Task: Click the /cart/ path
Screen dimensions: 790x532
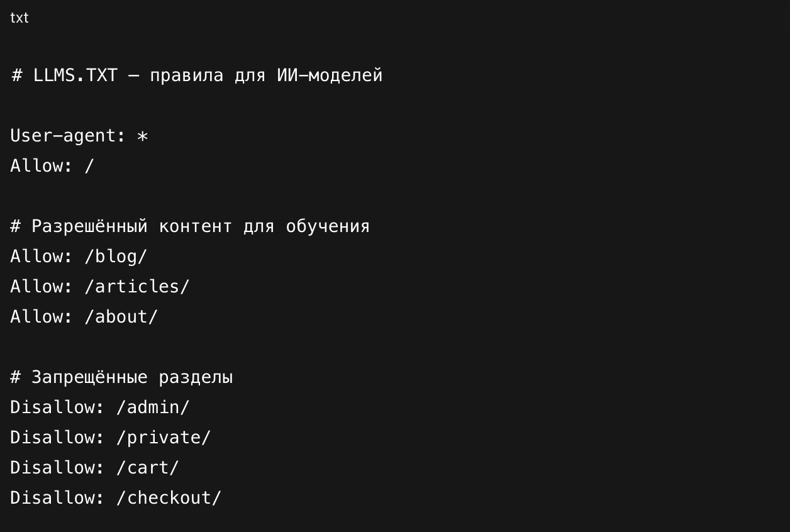Action: tap(148, 468)
